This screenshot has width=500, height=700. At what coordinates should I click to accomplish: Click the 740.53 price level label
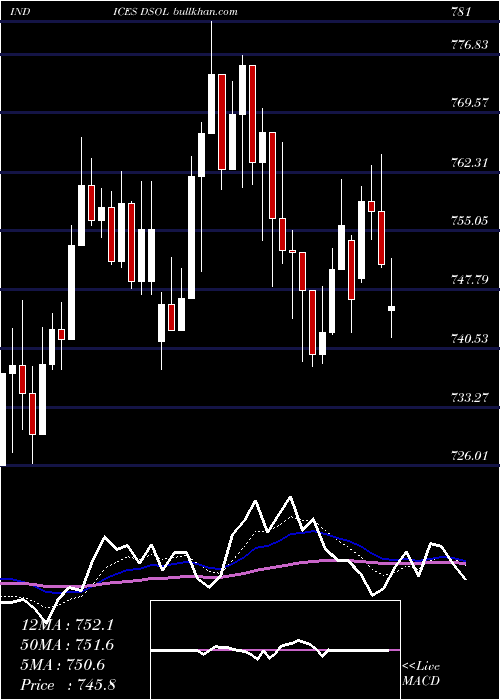[470, 339]
